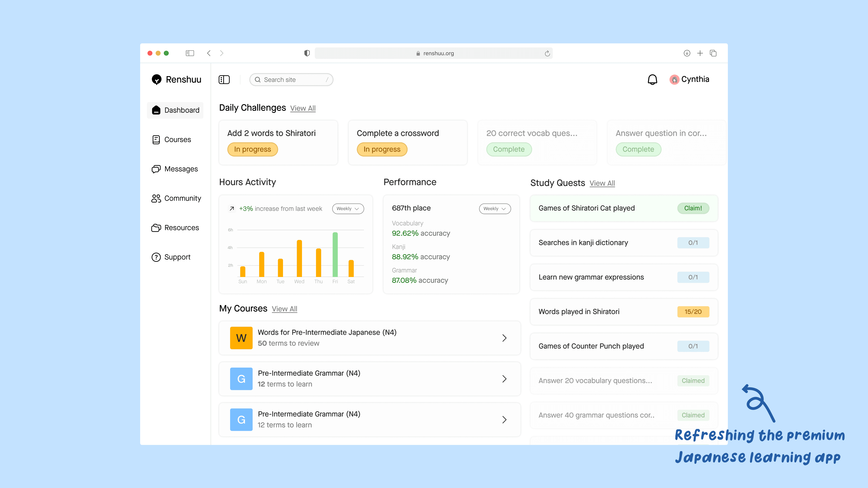The height and width of the screenshot is (488, 868).
Task: Toggle the sidebar panel icon beside search
Action: click(224, 80)
